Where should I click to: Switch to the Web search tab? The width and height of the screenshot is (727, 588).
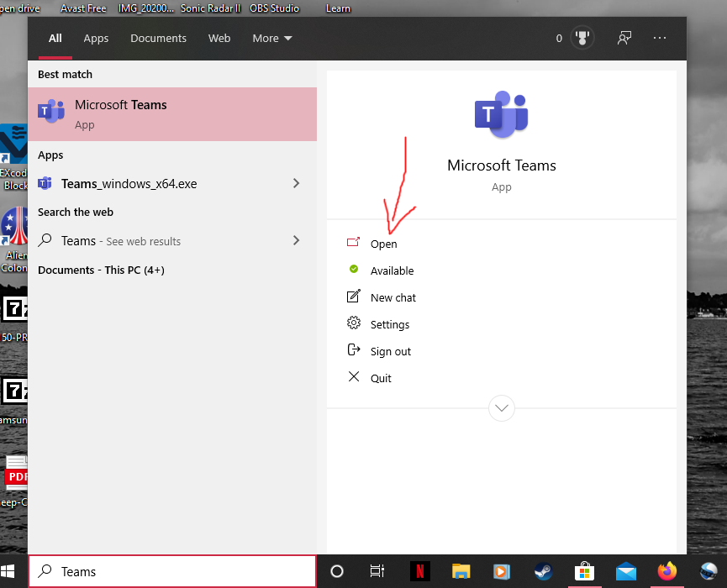click(219, 39)
